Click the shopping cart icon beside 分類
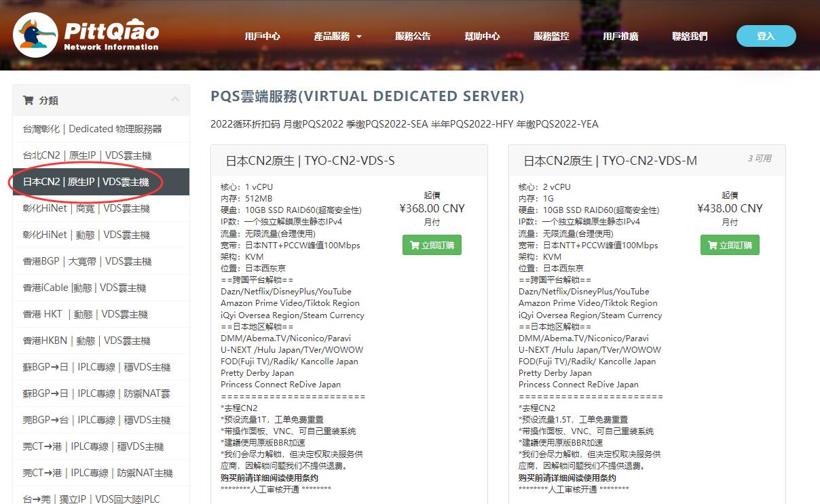The height and width of the screenshot is (504, 820). [x=28, y=100]
